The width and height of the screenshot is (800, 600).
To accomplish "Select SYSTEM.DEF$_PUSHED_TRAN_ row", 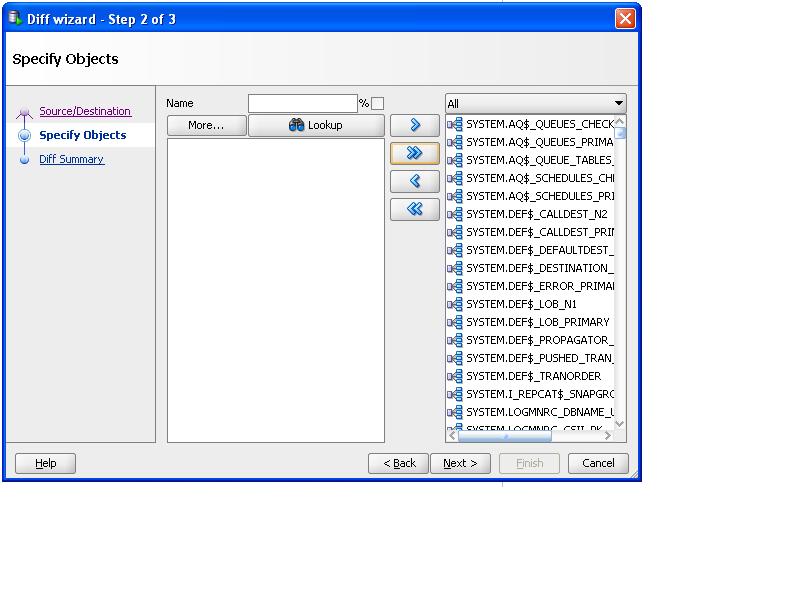I will (x=531, y=358).
